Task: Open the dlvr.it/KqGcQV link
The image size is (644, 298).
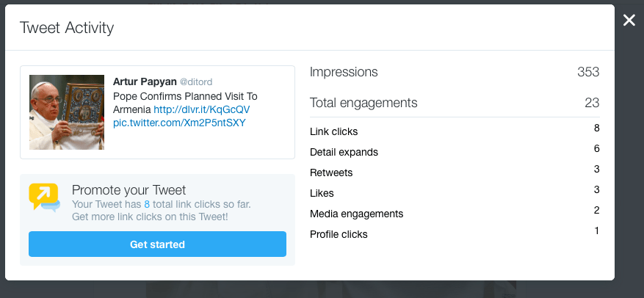Action: (x=201, y=109)
